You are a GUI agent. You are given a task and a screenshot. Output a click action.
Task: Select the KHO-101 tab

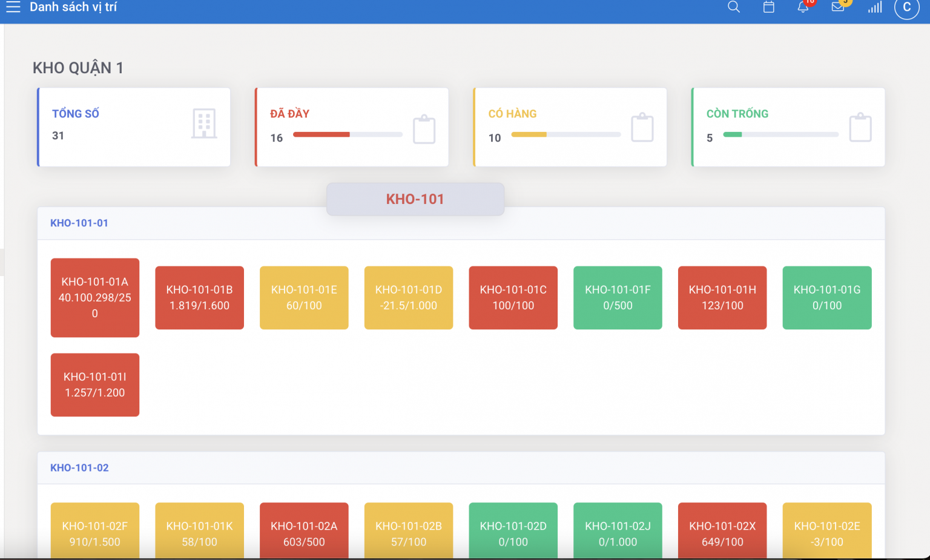click(x=415, y=199)
